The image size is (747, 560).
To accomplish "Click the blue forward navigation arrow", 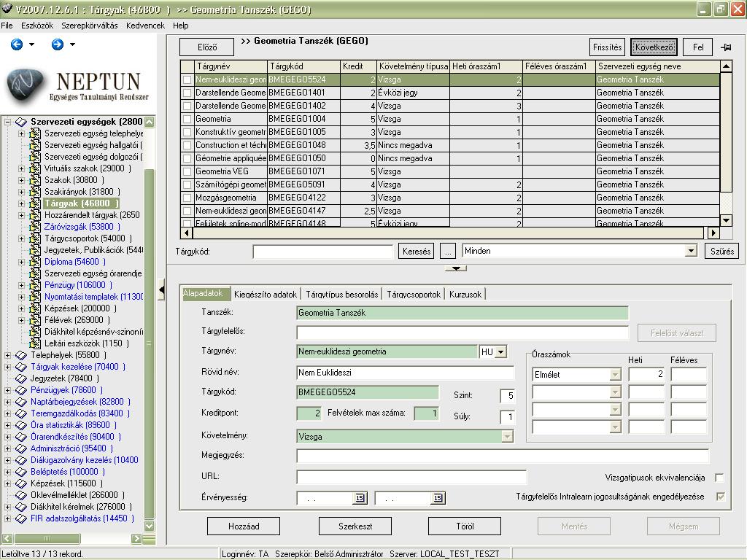I will pos(57,44).
